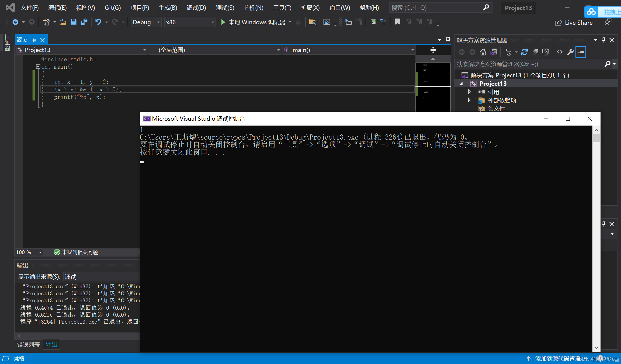Image resolution: width=621 pixels, height=364 pixels.
Task: Click the Save All icon
Action: pyautogui.click(x=84, y=22)
